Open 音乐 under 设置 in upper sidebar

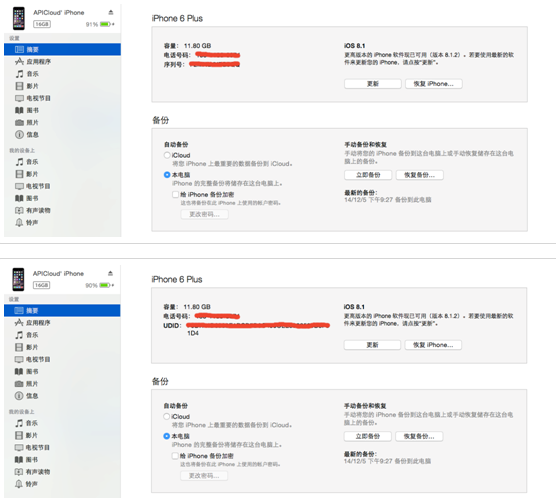(27, 74)
